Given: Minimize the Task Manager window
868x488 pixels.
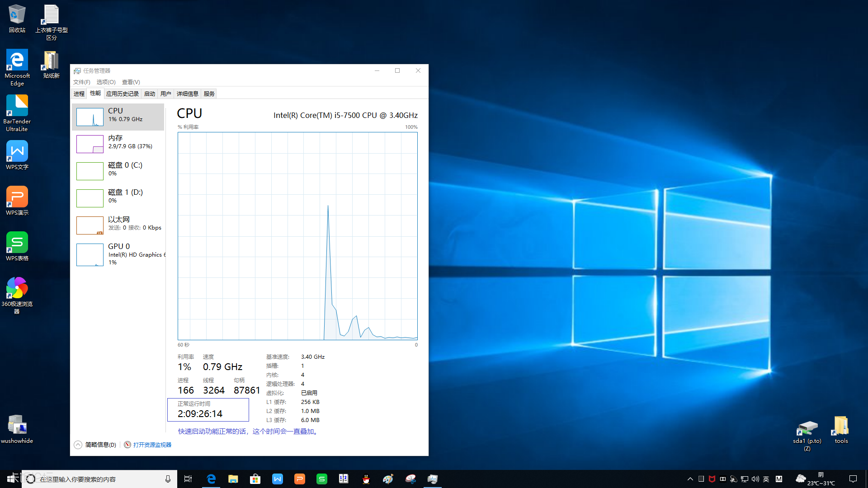Looking at the screenshot, I should point(377,70).
